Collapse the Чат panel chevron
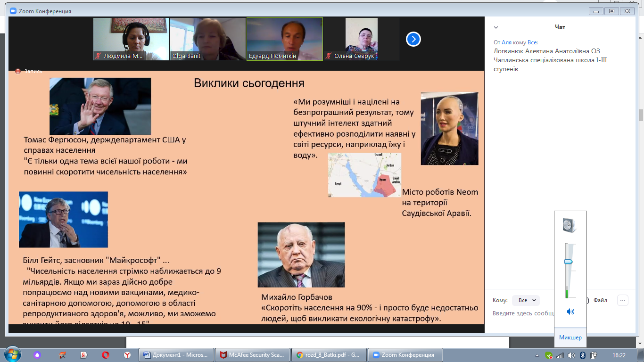The height and width of the screenshot is (362, 644). (x=496, y=27)
